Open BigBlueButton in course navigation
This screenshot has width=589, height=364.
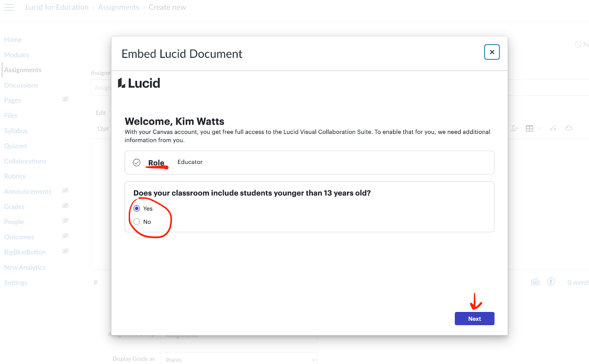25,252
